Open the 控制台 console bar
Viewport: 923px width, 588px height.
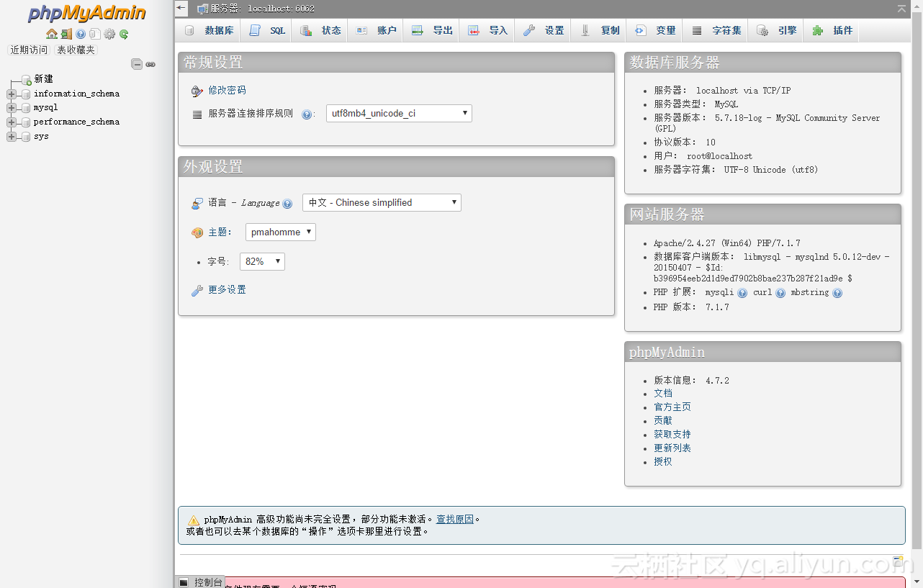[201, 582]
